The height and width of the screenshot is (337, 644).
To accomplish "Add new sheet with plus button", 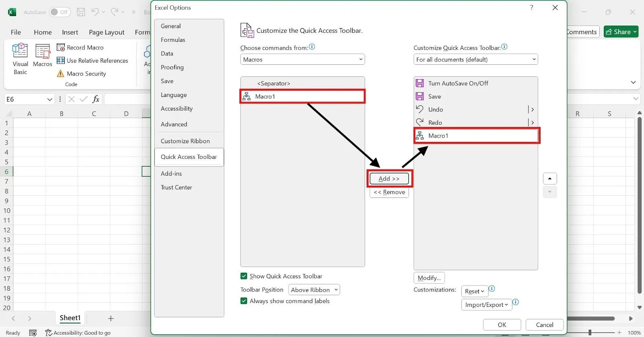I will pos(111,319).
